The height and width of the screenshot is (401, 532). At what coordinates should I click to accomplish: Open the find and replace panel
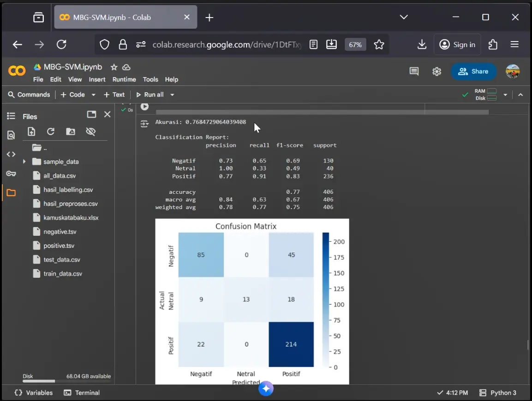click(x=11, y=135)
